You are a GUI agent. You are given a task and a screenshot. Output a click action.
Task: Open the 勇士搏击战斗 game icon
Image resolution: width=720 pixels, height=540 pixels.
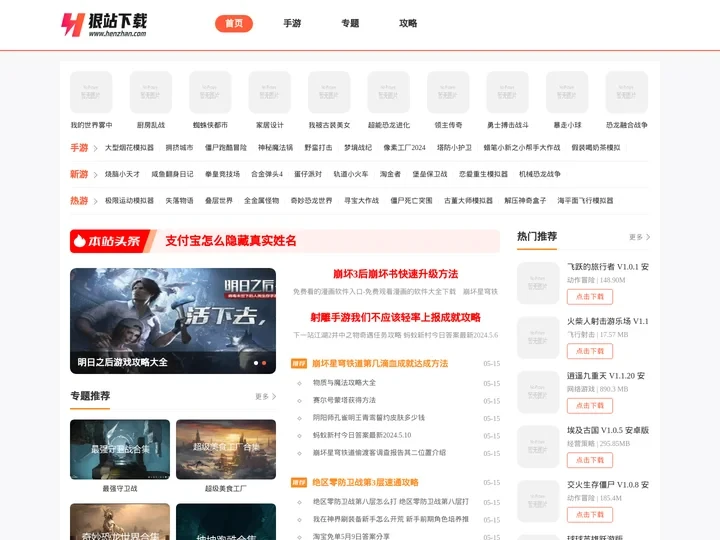(507, 92)
